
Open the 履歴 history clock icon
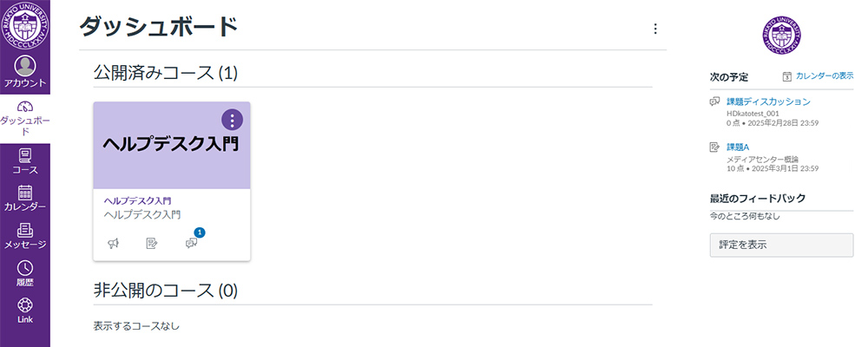pyautogui.click(x=25, y=268)
